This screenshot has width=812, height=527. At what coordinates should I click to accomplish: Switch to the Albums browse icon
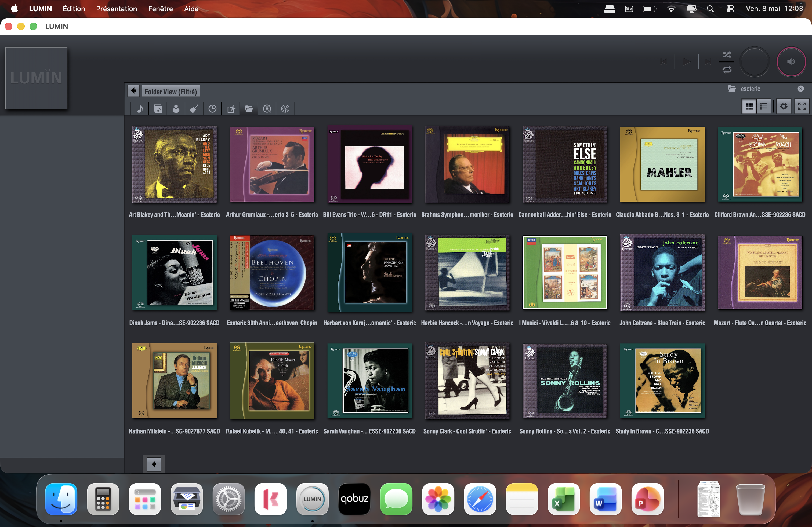point(158,109)
